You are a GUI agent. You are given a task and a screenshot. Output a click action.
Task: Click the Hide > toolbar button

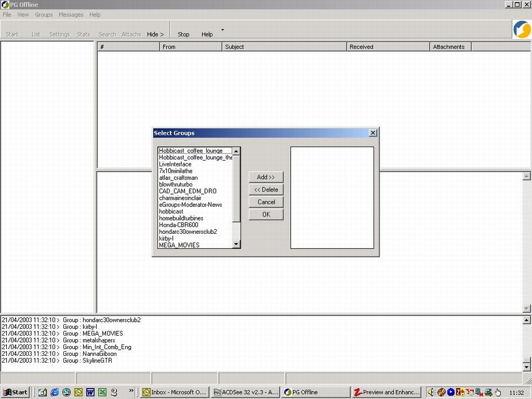[155, 35]
